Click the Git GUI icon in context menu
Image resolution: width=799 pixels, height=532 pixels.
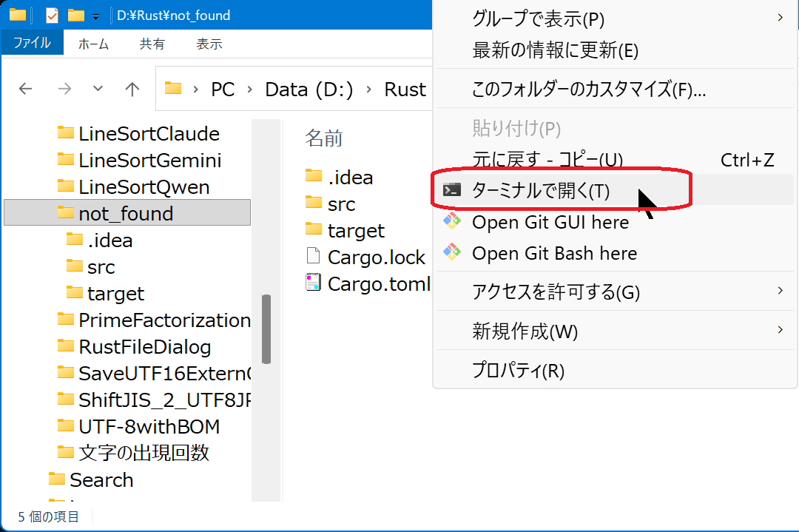452,221
